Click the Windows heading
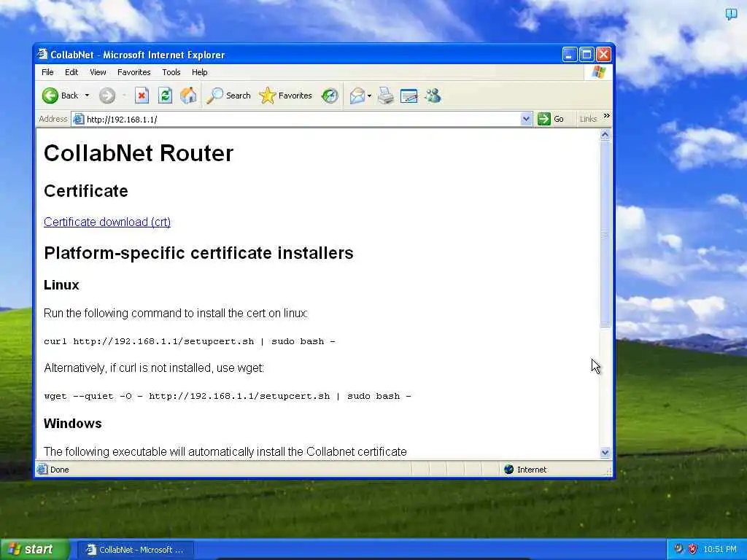 (x=73, y=424)
